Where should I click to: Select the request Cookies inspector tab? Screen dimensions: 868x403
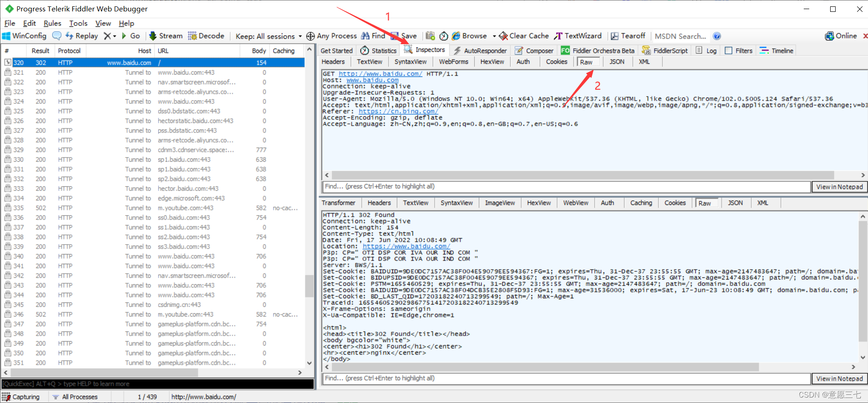pyautogui.click(x=557, y=62)
